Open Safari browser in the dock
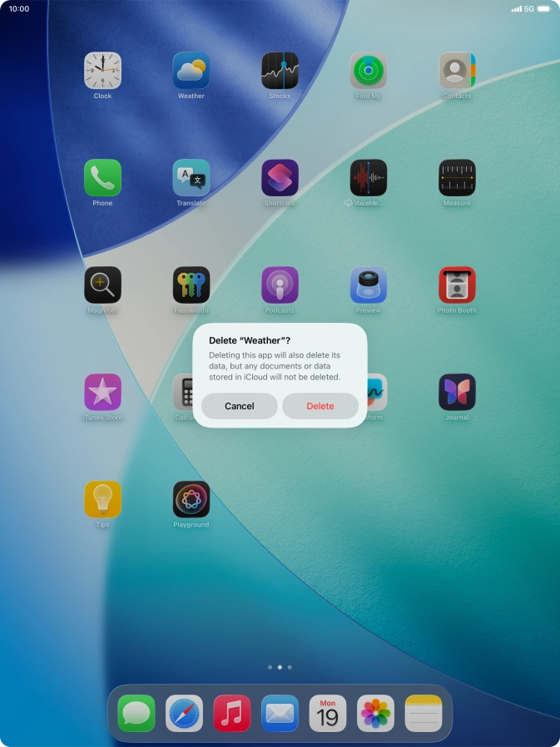 click(184, 713)
